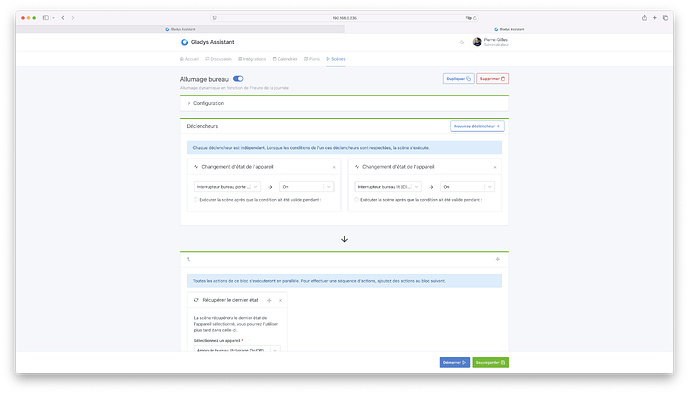Click the move icon on Récupérer le dernier état
The image size is (689, 394).
tap(269, 300)
